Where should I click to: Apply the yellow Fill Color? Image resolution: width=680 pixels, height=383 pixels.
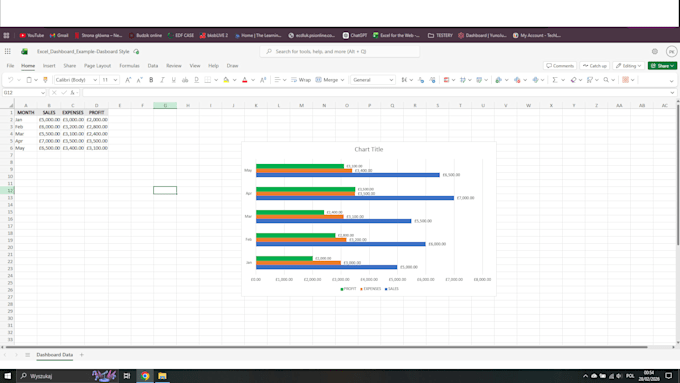click(226, 80)
